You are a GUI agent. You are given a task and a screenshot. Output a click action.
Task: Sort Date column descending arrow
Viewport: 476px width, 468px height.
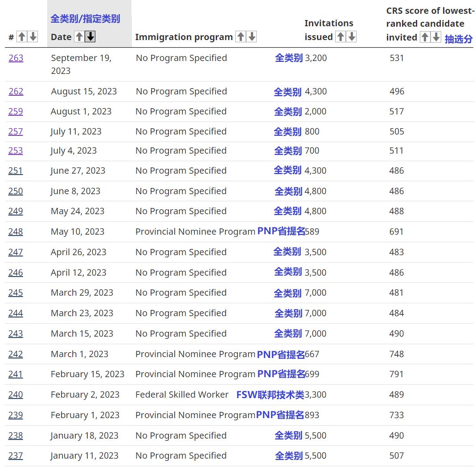(x=90, y=37)
